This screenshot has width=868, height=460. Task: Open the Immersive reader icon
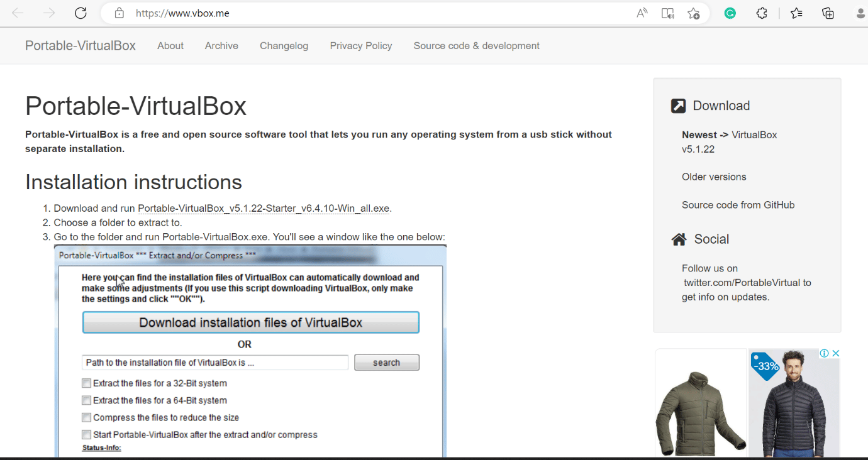(668, 13)
